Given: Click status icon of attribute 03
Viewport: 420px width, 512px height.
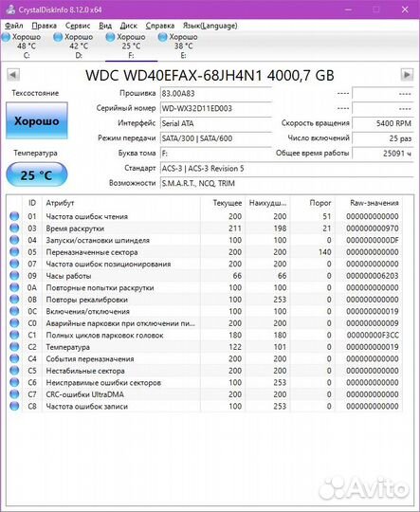Looking at the screenshot, I should 14,228.
